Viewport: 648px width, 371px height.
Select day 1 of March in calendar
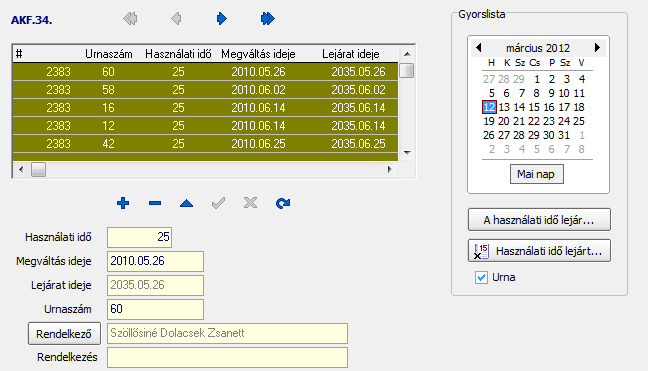(537, 79)
